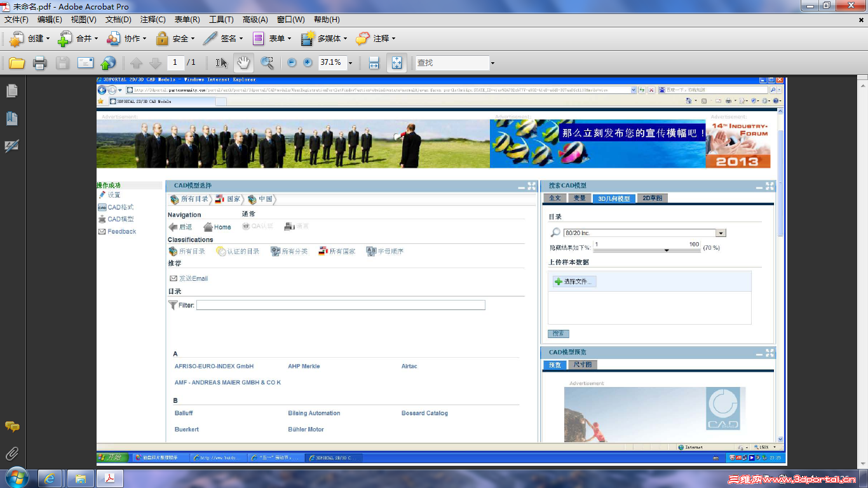This screenshot has width=868, height=488.
Task: Click the 安全 security icon in Acrobat
Action: pyautogui.click(x=162, y=37)
